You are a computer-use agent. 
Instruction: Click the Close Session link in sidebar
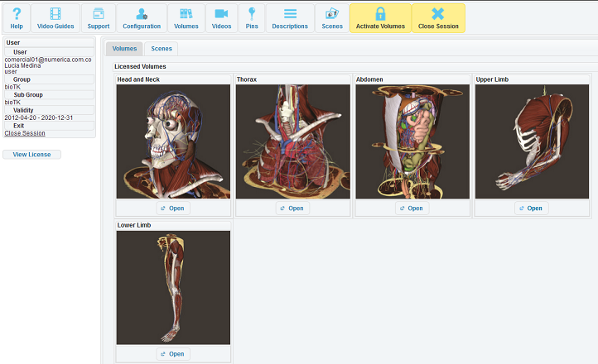(25, 133)
